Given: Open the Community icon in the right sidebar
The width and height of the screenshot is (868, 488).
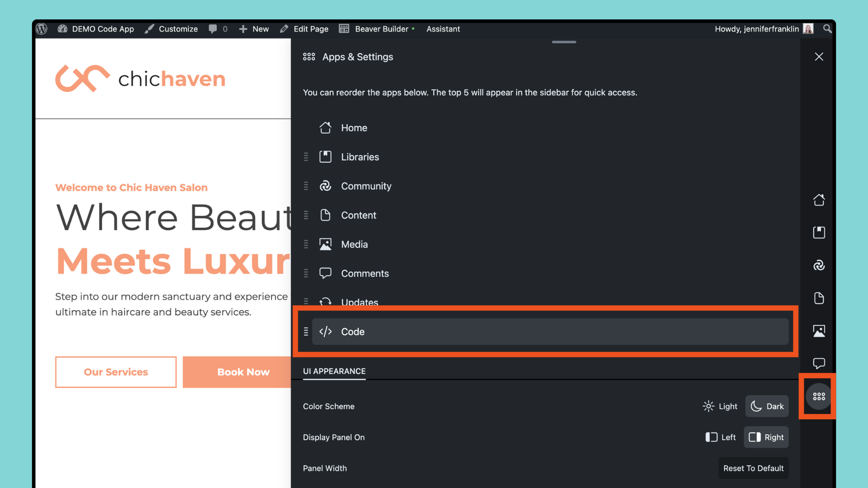Looking at the screenshot, I should [819, 265].
